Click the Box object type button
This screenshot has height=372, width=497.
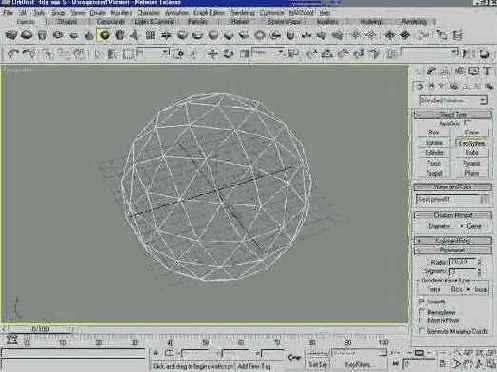(433, 133)
